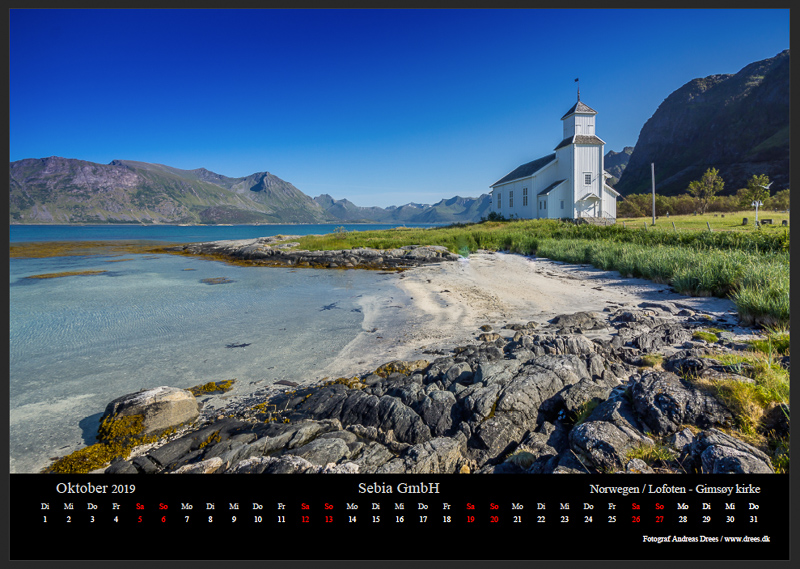Select calendar day 30
This screenshot has width=800, height=569.
pos(730,519)
